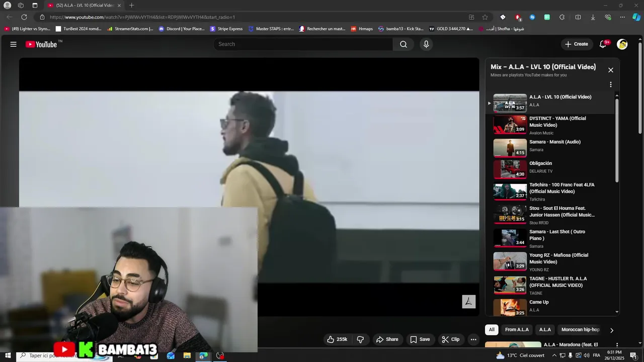
Task: Click into the YouTube search field
Action: point(304,44)
